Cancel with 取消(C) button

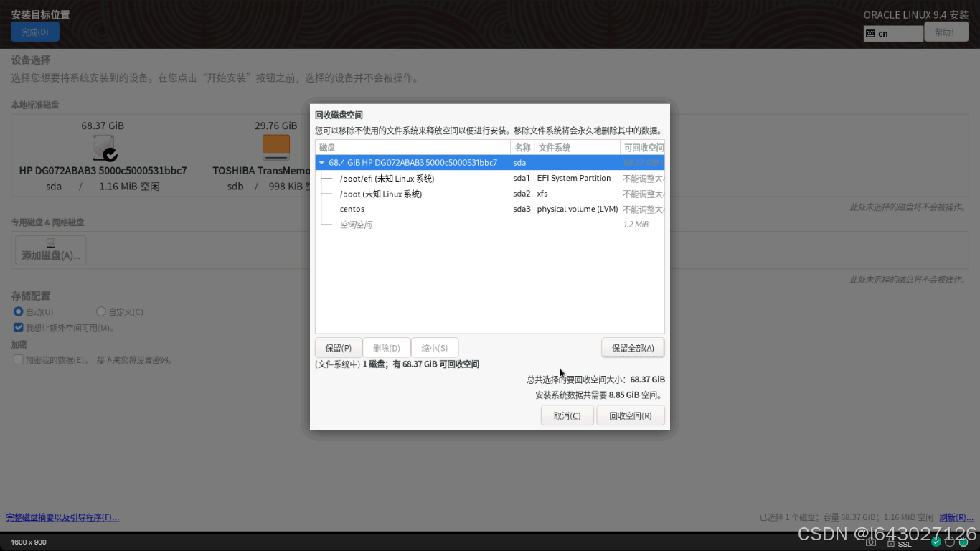567,415
